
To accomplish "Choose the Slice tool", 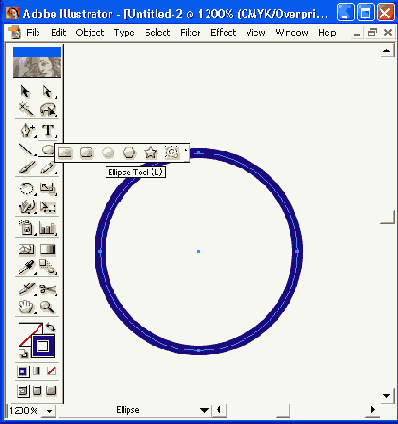I will pos(27,289).
